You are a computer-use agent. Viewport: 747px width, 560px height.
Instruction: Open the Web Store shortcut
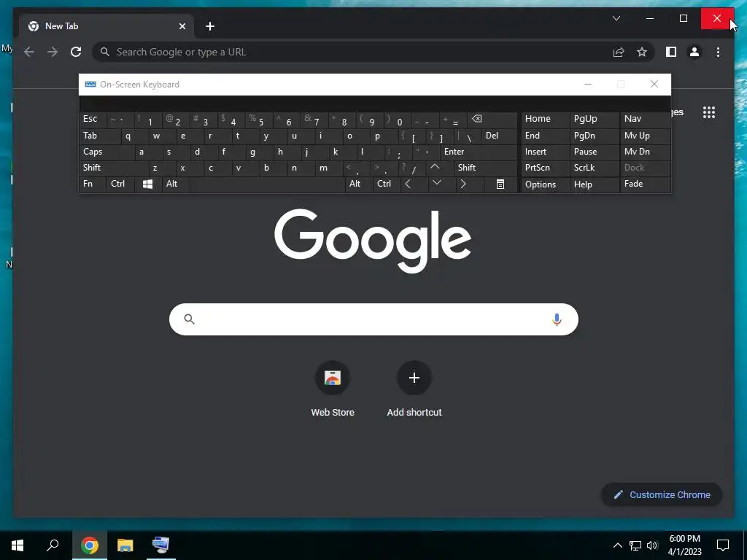click(x=333, y=389)
